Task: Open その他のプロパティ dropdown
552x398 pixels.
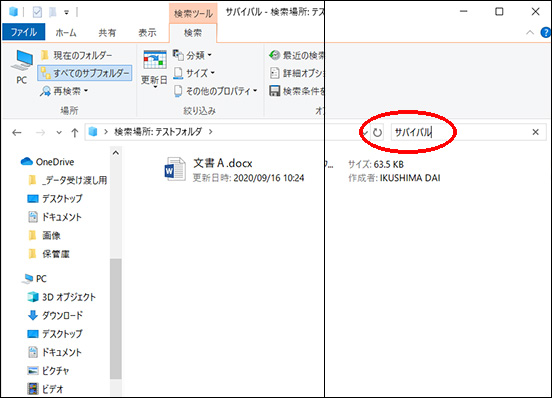Action: [x=215, y=91]
